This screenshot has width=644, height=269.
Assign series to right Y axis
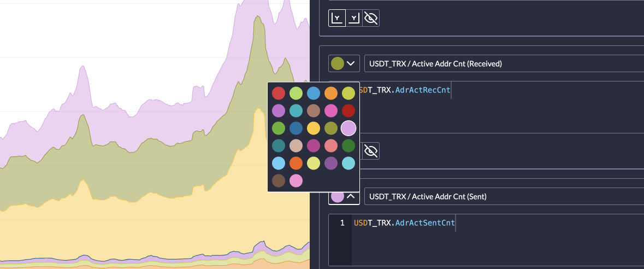354,18
